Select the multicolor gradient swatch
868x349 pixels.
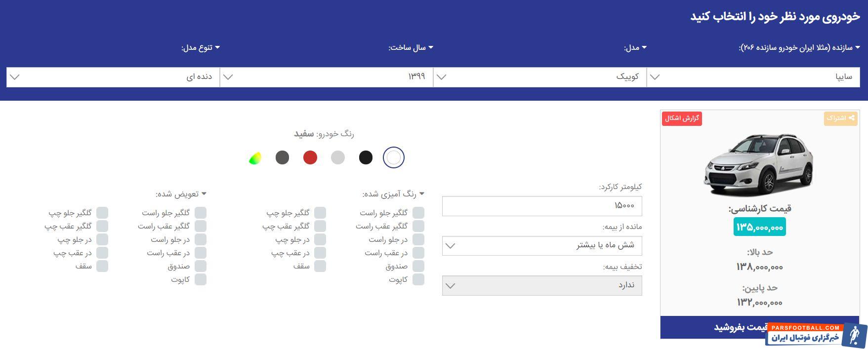click(254, 158)
